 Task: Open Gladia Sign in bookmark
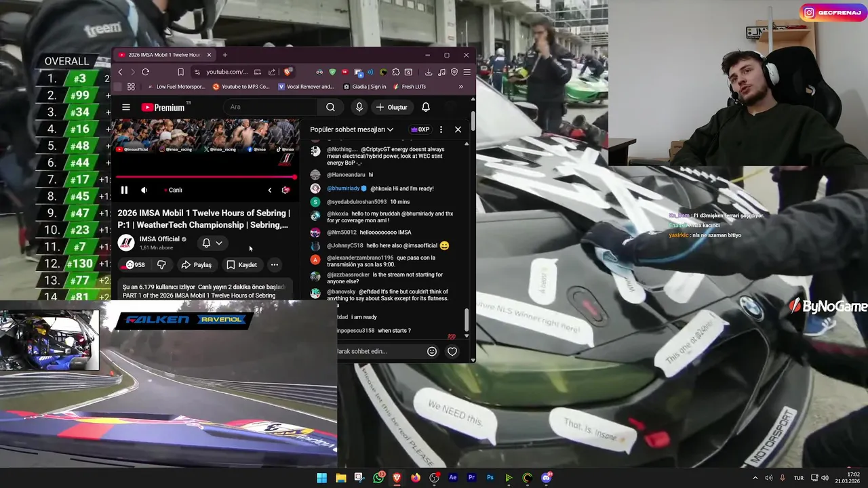click(365, 87)
